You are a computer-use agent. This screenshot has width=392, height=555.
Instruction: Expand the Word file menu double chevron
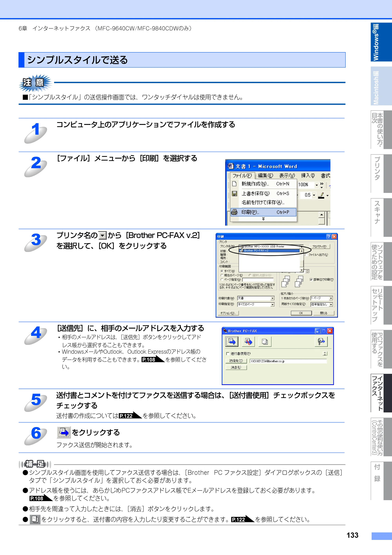coord(263,219)
